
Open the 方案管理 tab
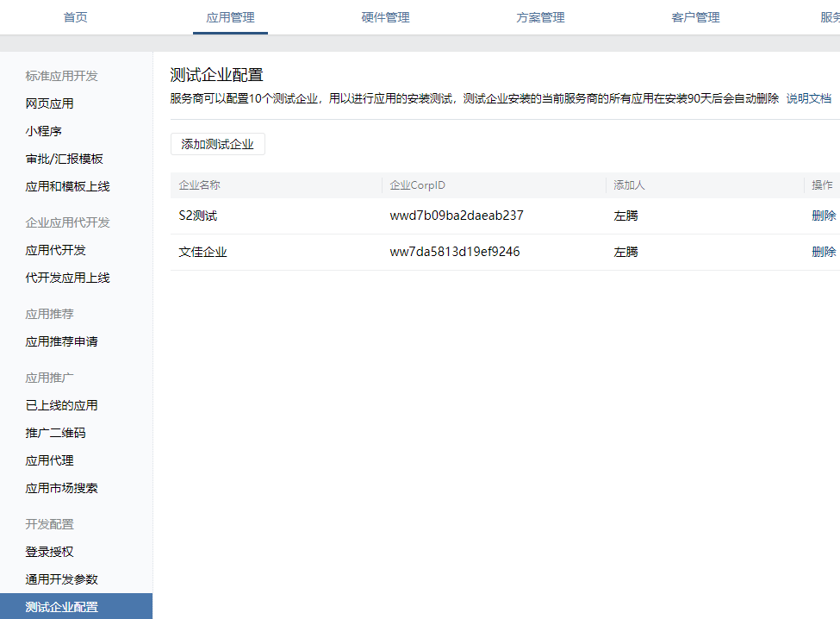coord(540,17)
